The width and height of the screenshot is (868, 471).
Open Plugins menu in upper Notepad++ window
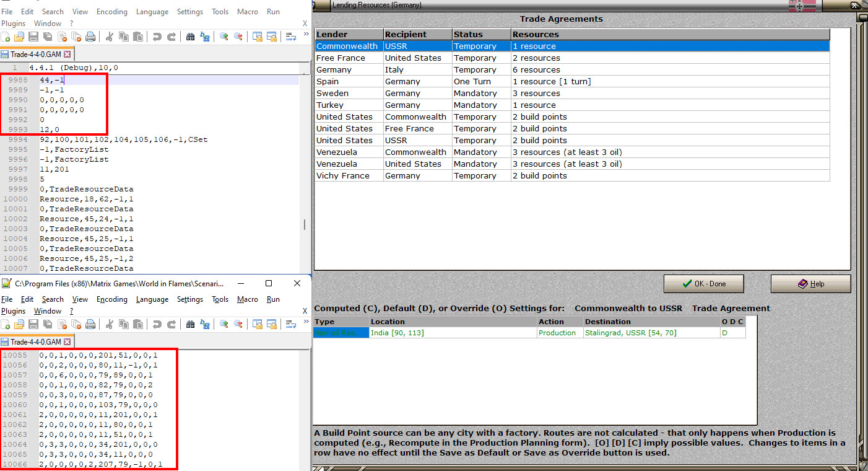(x=14, y=24)
